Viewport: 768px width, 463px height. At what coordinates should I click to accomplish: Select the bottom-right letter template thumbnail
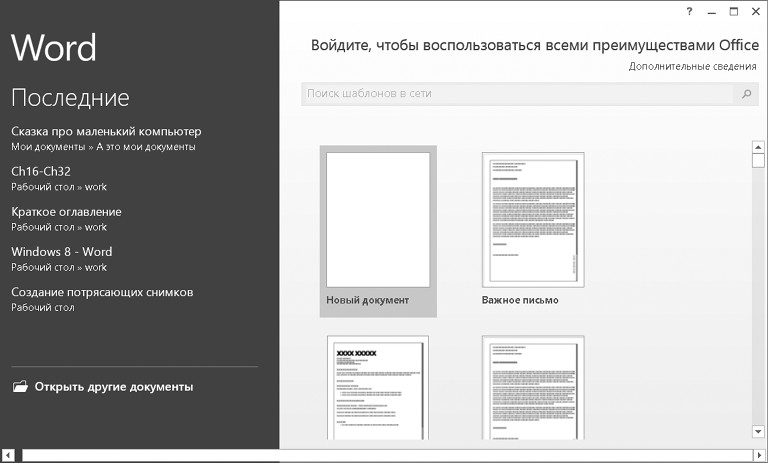pyautogui.click(x=532, y=388)
